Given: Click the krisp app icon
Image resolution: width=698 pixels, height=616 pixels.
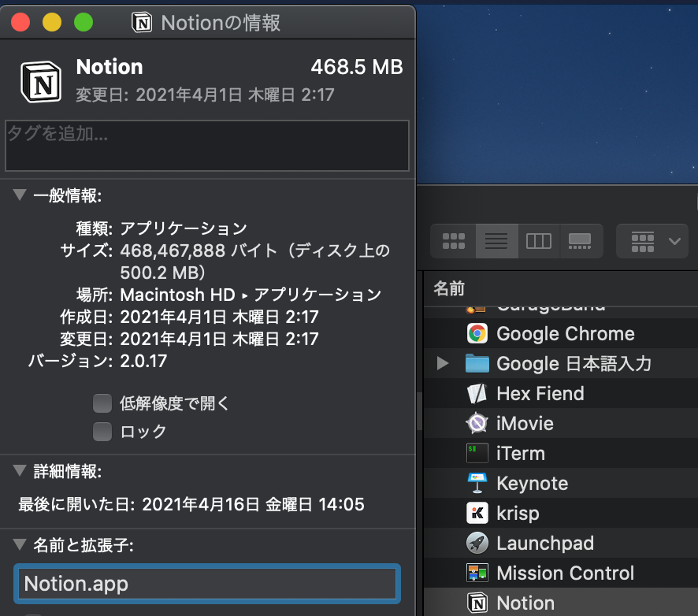Looking at the screenshot, I should (477, 513).
